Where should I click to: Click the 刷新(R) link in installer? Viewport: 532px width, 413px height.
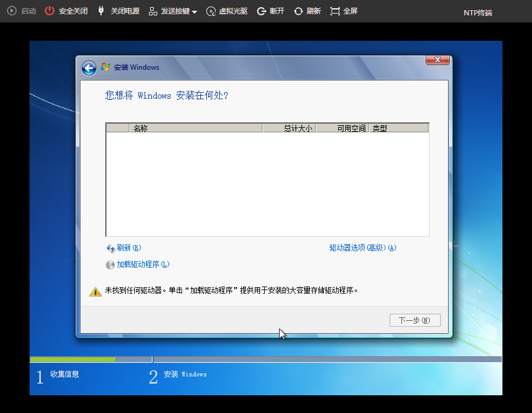(129, 248)
